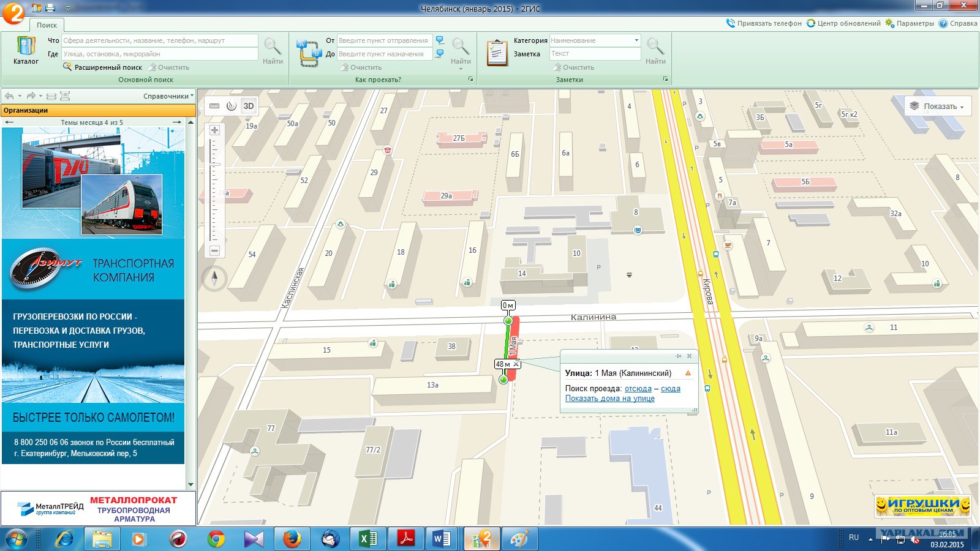This screenshot has width=980, height=551.
Task: Zoom in with the map plus button
Action: pos(214,130)
